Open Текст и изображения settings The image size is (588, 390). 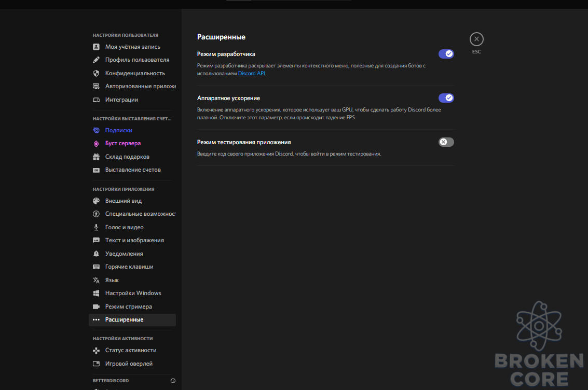tap(132, 241)
